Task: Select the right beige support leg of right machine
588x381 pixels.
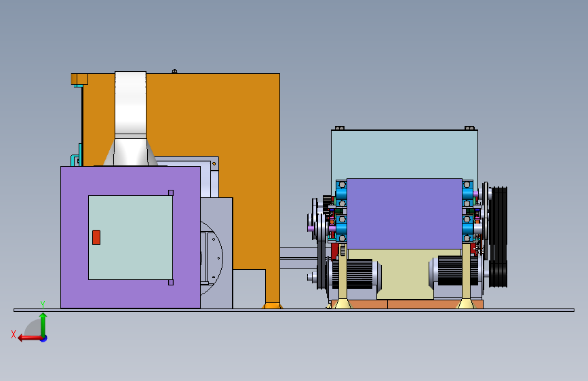Action: pyautogui.click(x=466, y=277)
